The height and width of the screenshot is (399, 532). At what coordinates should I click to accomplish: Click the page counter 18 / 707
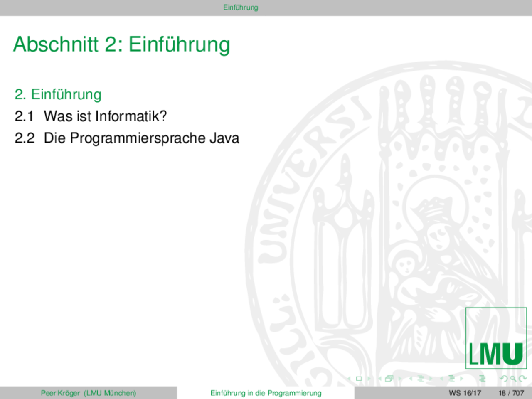pyautogui.click(x=511, y=393)
